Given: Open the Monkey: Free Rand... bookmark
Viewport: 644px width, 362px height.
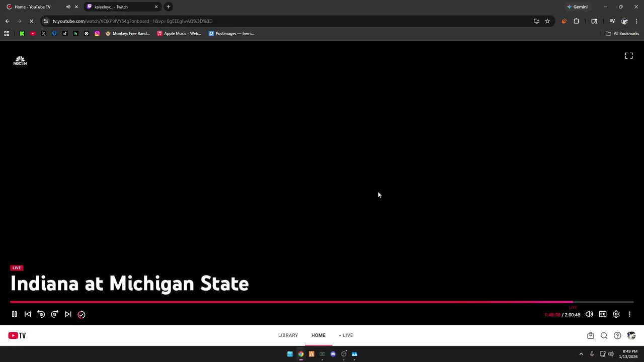Looking at the screenshot, I should coord(127,34).
